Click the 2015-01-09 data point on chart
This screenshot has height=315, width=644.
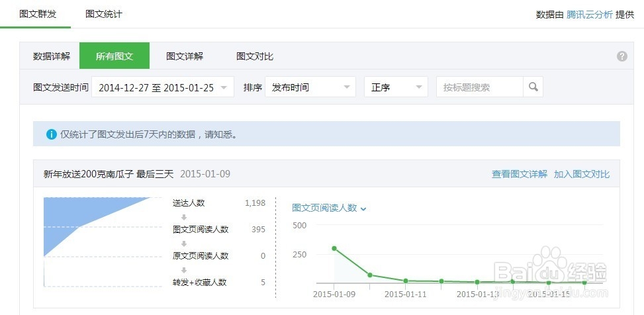point(334,248)
